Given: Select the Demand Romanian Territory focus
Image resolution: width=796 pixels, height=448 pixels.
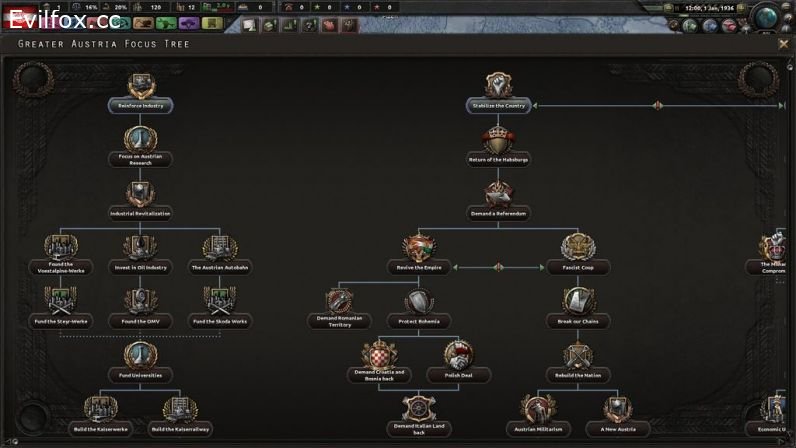Looking at the screenshot, I should [339, 301].
